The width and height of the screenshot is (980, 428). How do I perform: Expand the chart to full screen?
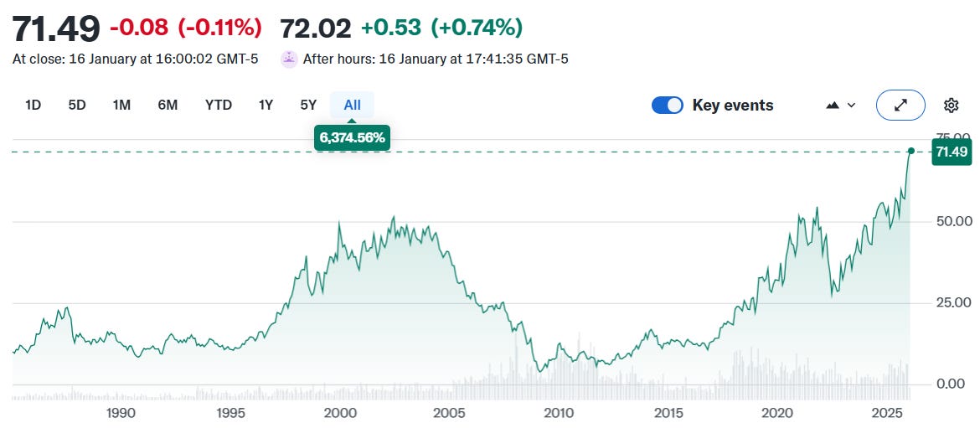click(x=900, y=106)
